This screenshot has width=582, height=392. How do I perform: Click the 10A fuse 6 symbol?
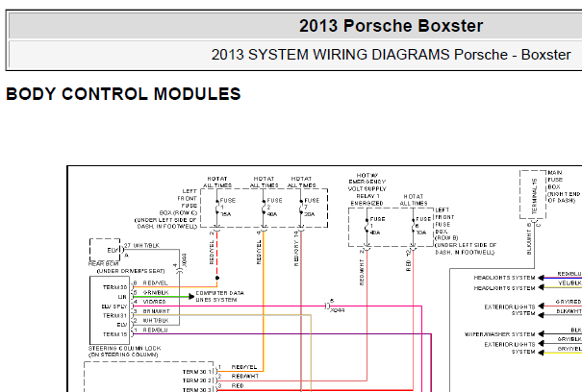pyautogui.click(x=413, y=226)
